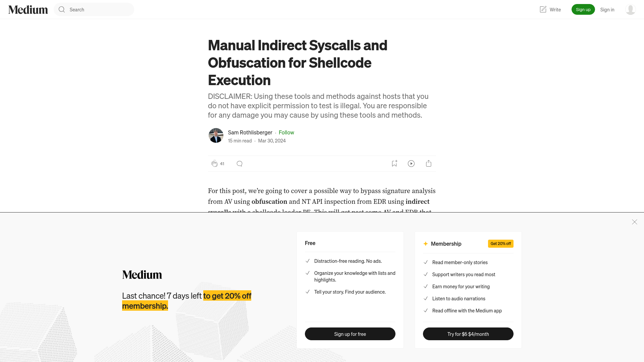Click the Write pencil icon
644x362 pixels.
tap(543, 9)
